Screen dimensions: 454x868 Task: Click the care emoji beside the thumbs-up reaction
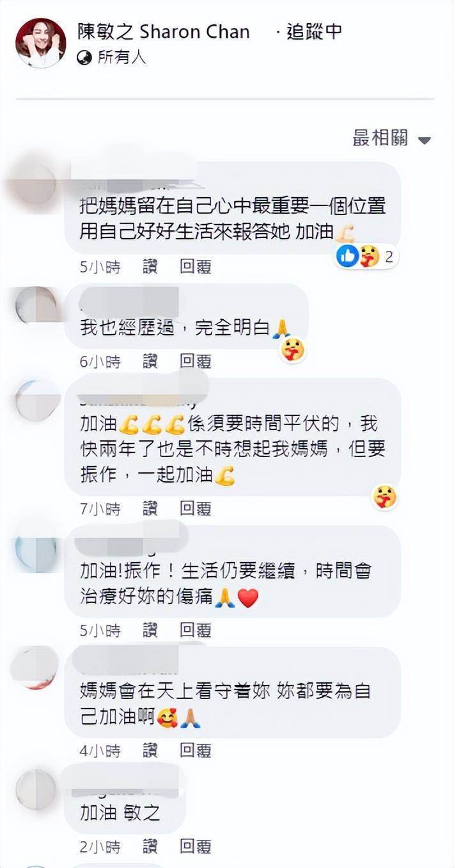[x=368, y=257]
